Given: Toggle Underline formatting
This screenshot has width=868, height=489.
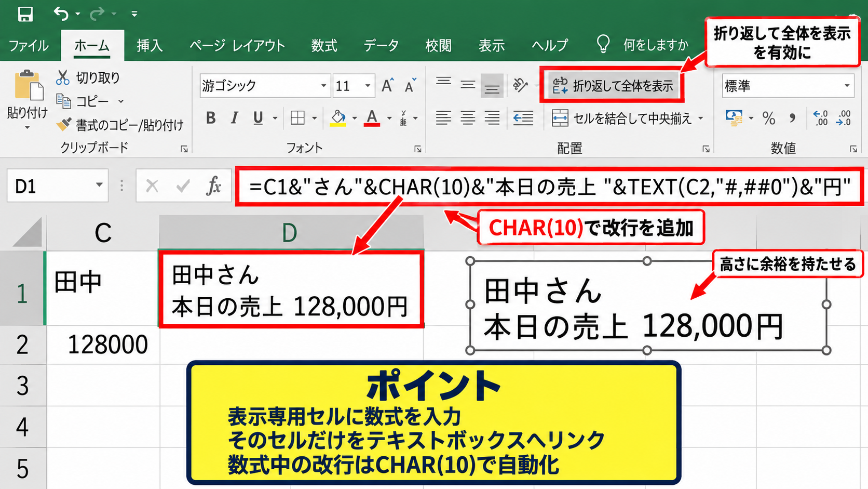Looking at the screenshot, I should 258,118.
